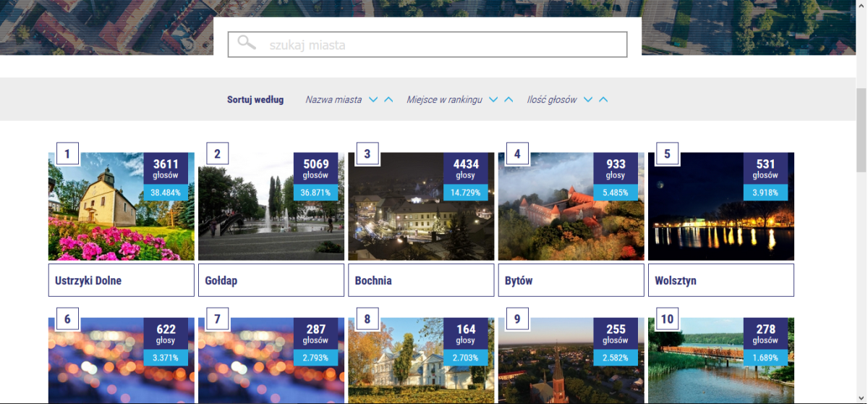Click the 'Miejsce w rankingu' sort label
The image size is (868, 404).
[444, 100]
